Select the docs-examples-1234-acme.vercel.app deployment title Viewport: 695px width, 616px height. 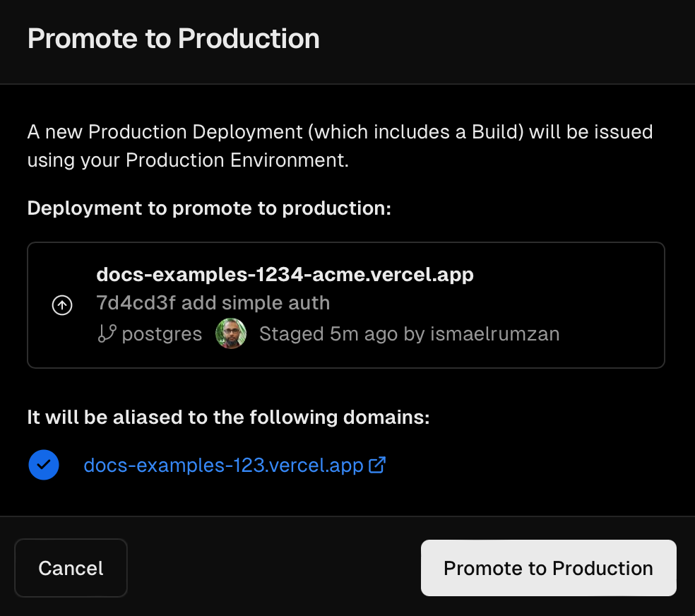pos(285,274)
